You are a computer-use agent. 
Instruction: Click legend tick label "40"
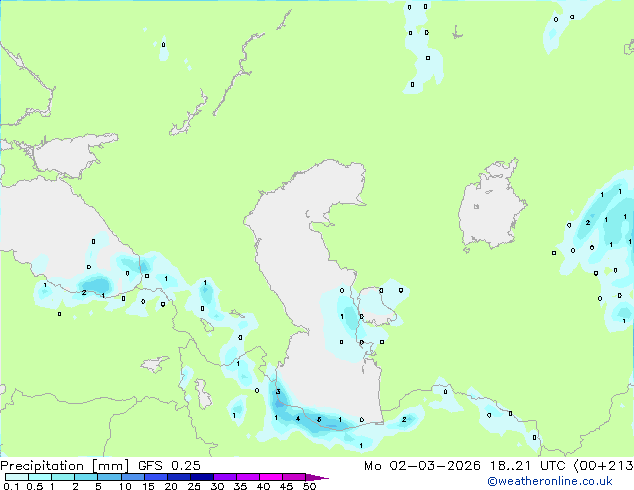point(263,486)
